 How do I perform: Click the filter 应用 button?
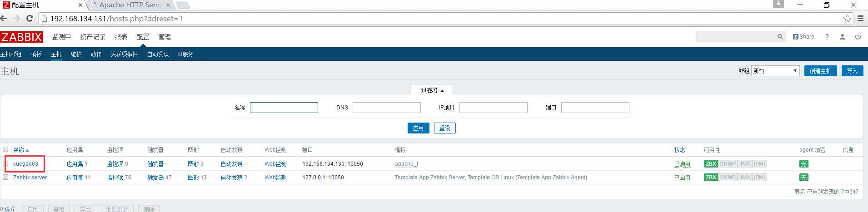pos(418,128)
